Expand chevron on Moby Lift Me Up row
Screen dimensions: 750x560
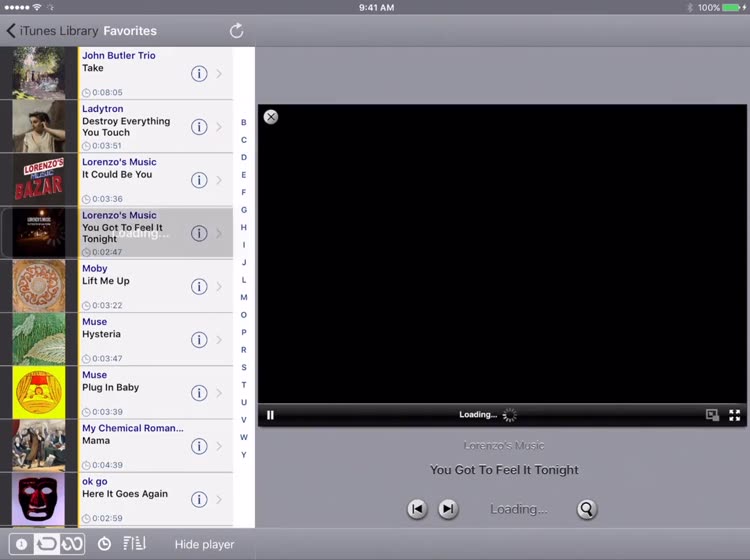point(219,286)
